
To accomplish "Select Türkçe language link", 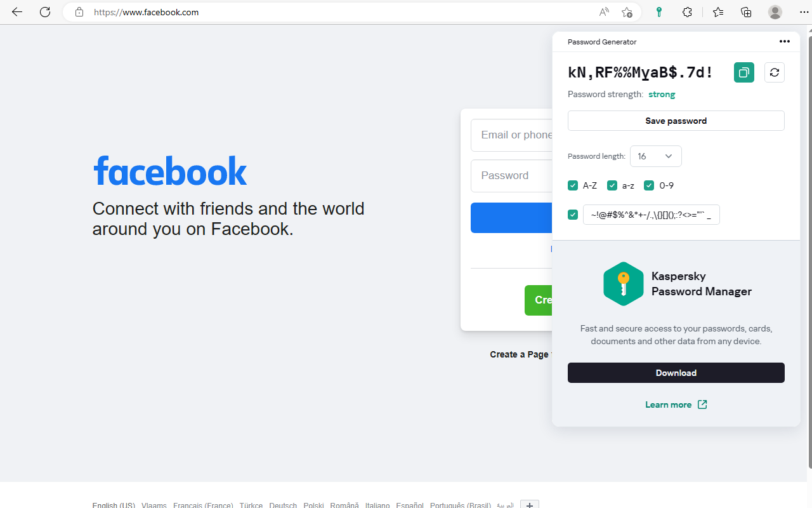I will 251,505.
